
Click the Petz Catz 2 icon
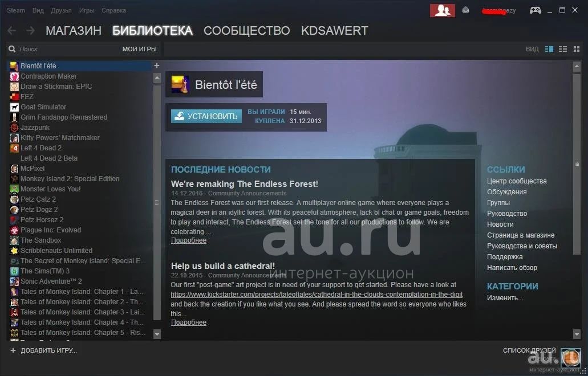click(14, 199)
